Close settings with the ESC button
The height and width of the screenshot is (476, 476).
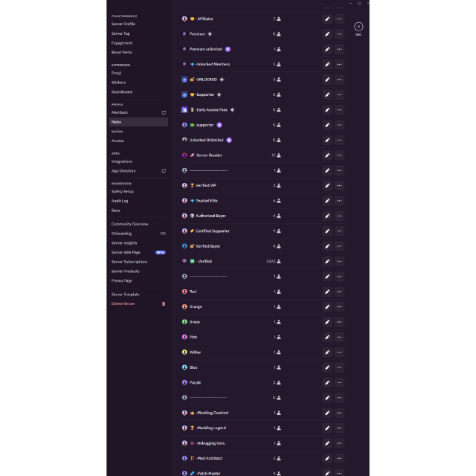358,27
